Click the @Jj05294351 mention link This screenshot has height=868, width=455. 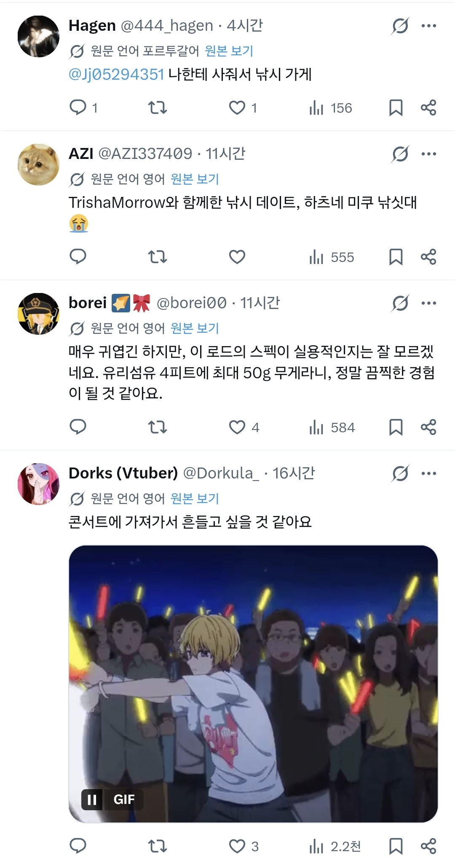tap(116, 74)
